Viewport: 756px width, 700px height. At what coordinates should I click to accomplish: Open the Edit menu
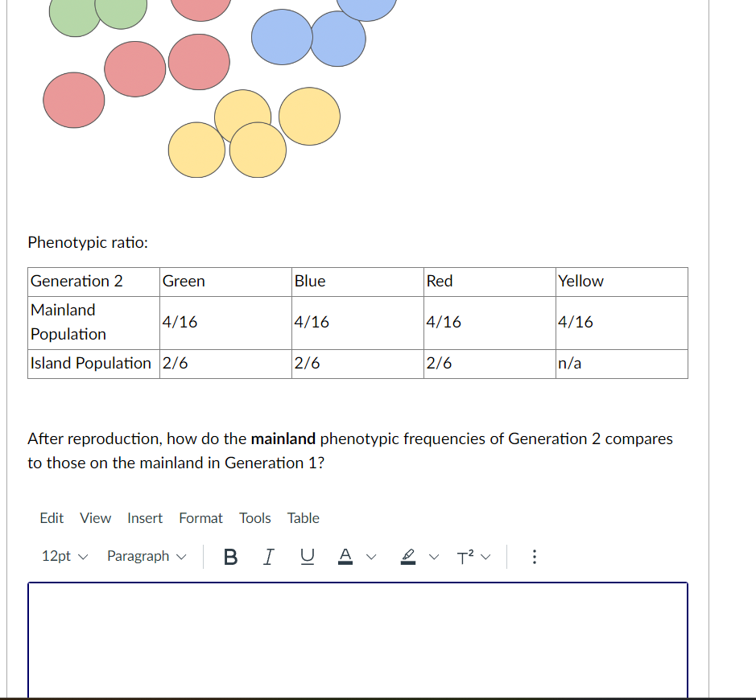point(52,518)
